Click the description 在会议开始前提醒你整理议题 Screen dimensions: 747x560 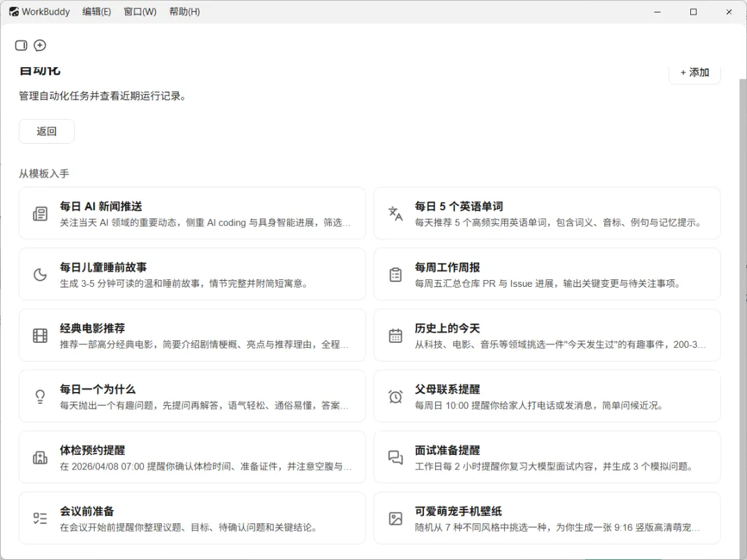pos(189,528)
